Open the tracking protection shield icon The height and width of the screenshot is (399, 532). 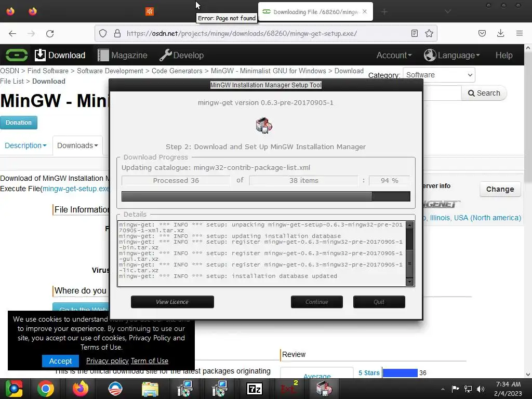coord(103,33)
